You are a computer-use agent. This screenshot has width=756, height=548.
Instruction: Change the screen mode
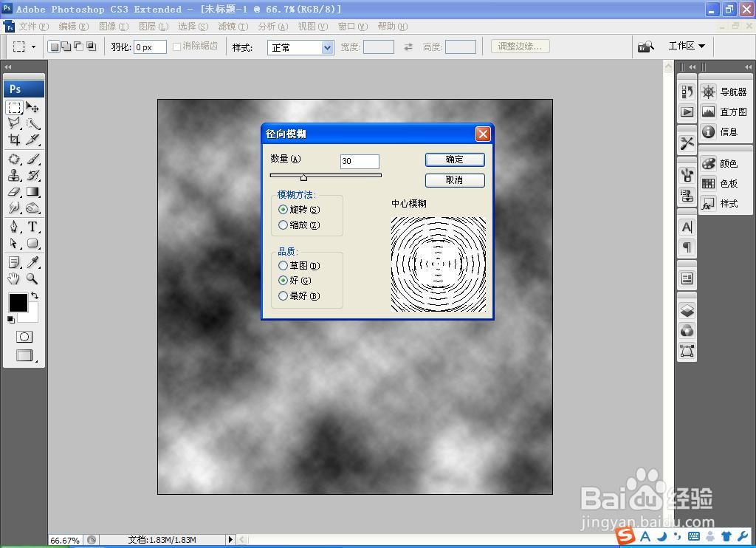click(x=24, y=355)
